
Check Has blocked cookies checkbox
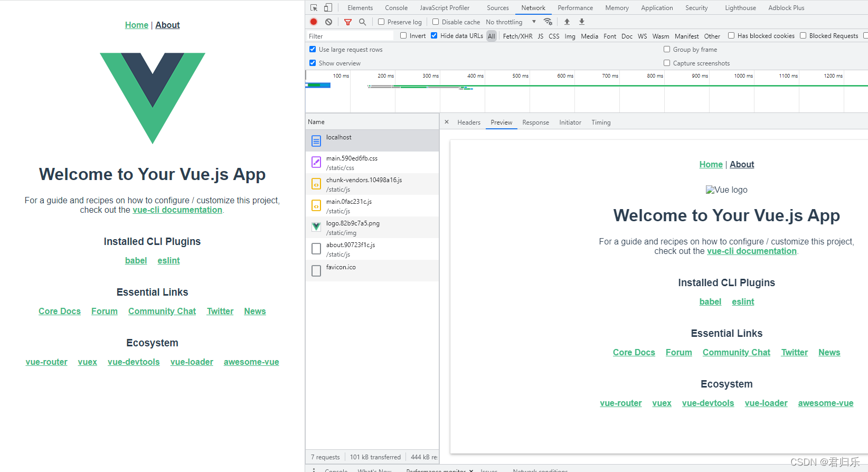pos(731,35)
